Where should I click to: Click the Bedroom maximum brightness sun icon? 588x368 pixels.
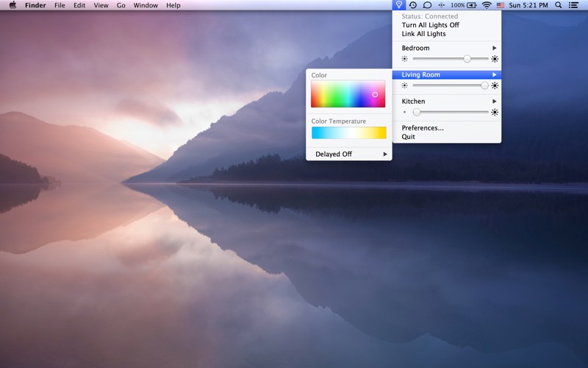click(x=495, y=59)
